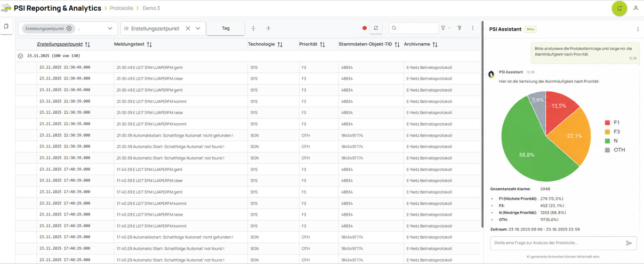Open the Erstellungszeitpunkt grouping dropdown arrow

tap(198, 28)
